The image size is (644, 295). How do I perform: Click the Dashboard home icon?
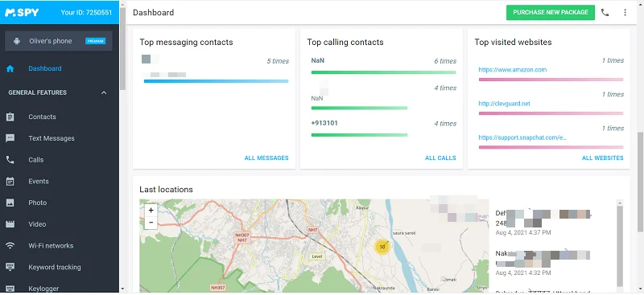tap(10, 68)
